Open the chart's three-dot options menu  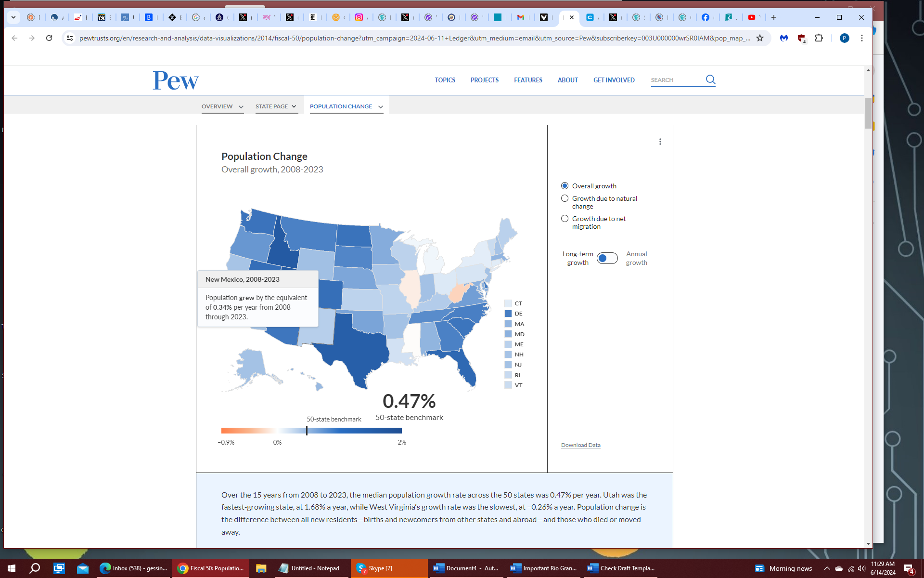(x=660, y=142)
